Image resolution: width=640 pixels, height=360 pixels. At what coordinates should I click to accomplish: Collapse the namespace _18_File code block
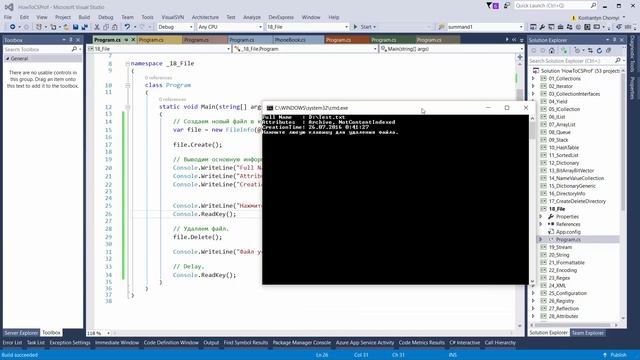pyautogui.click(x=127, y=64)
